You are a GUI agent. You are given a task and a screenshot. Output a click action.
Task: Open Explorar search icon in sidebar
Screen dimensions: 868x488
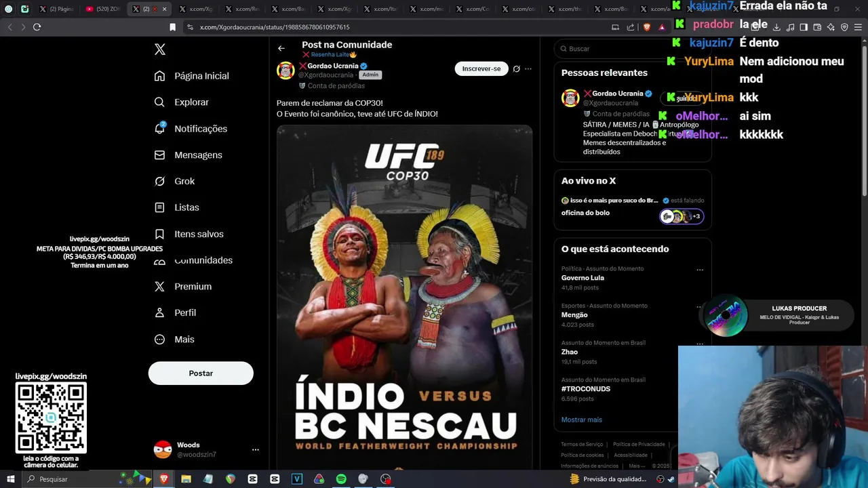(159, 102)
